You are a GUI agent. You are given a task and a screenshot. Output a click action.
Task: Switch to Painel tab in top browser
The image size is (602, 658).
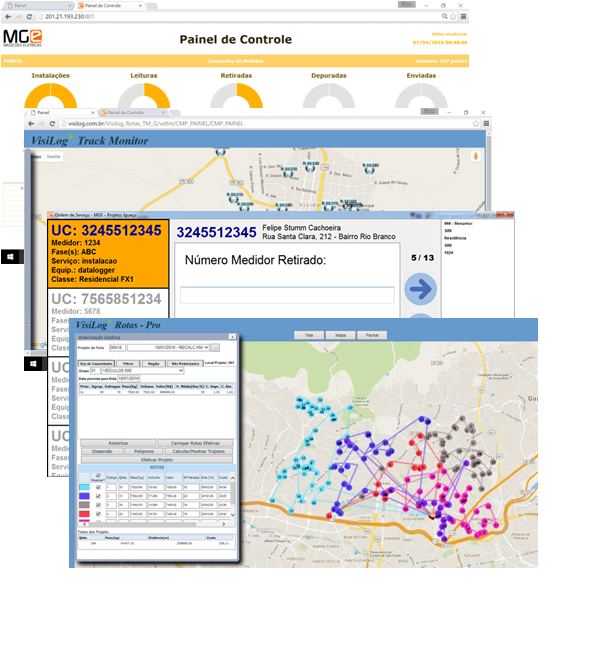coord(38,6)
